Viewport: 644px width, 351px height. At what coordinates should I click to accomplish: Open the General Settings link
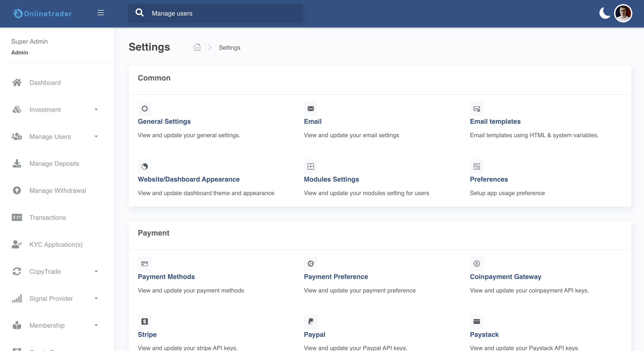click(164, 121)
